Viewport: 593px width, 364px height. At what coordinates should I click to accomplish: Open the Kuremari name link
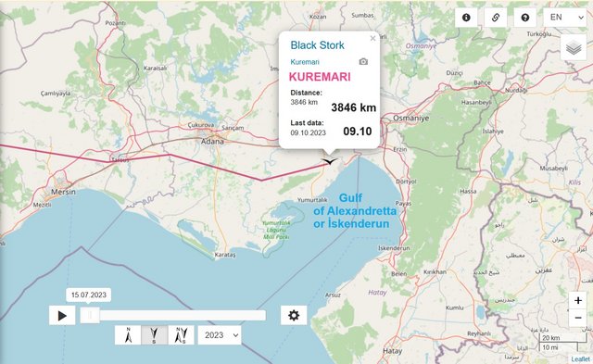pyautogui.click(x=305, y=62)
